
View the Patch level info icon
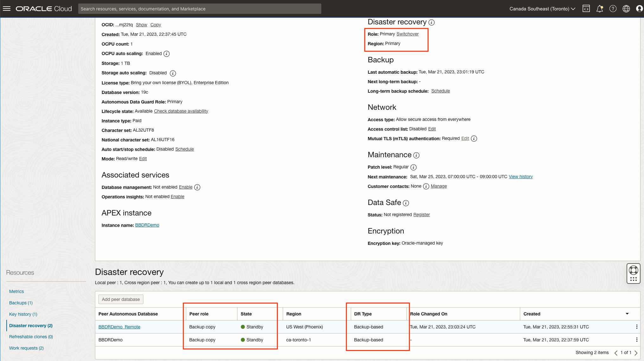[x=413, y=167]
